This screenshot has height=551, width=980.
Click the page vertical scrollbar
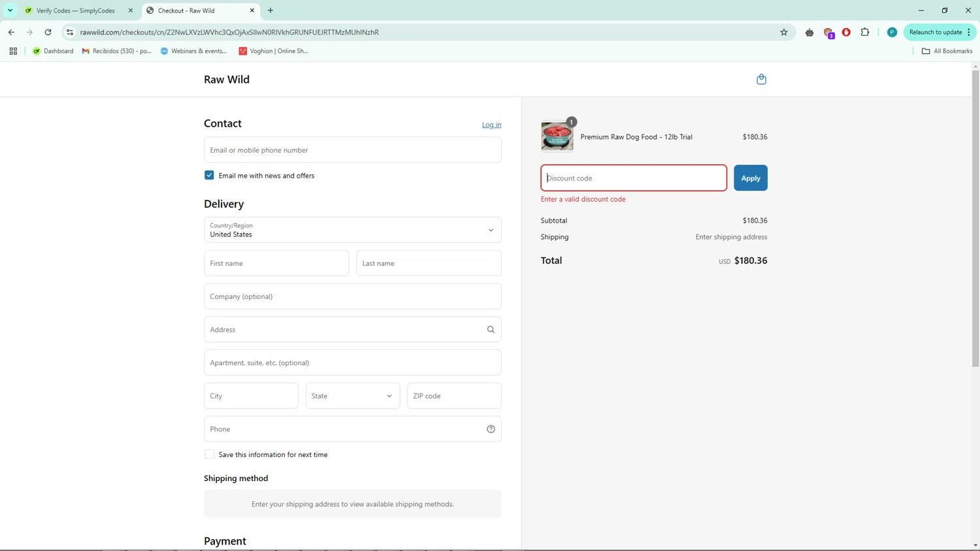click(x=975, y=219)
